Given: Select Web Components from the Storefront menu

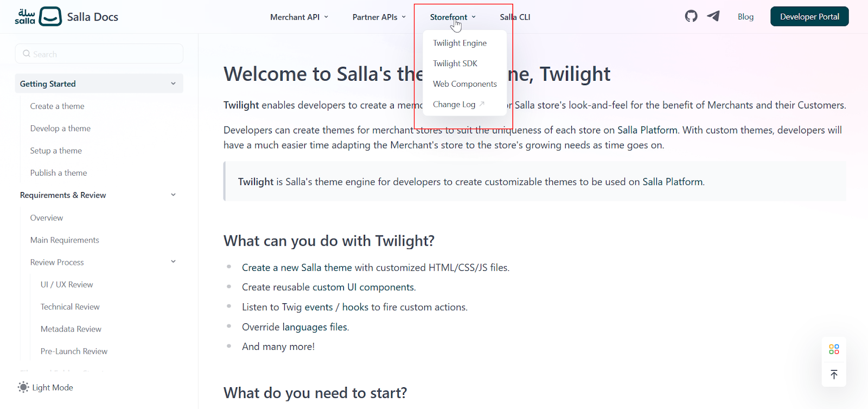Looking at the screenshot, I should click(x=465, y=84).
